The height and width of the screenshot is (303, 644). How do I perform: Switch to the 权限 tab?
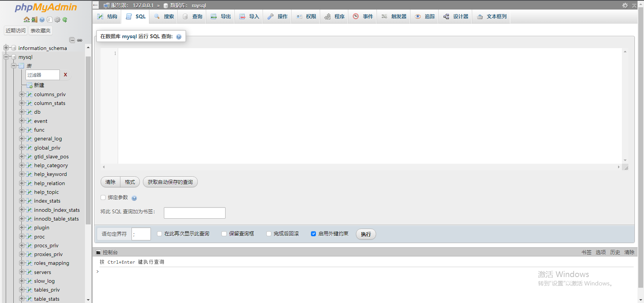[306, 16]
